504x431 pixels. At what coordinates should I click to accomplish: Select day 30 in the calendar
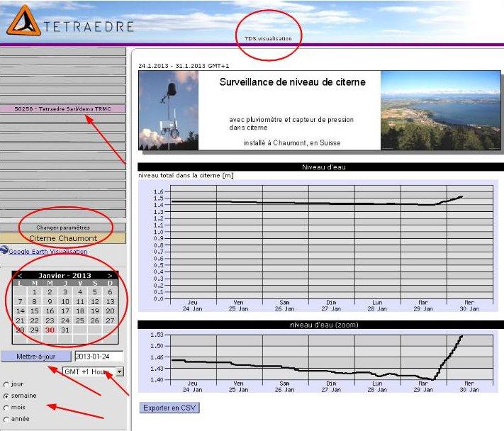point(50,330)
